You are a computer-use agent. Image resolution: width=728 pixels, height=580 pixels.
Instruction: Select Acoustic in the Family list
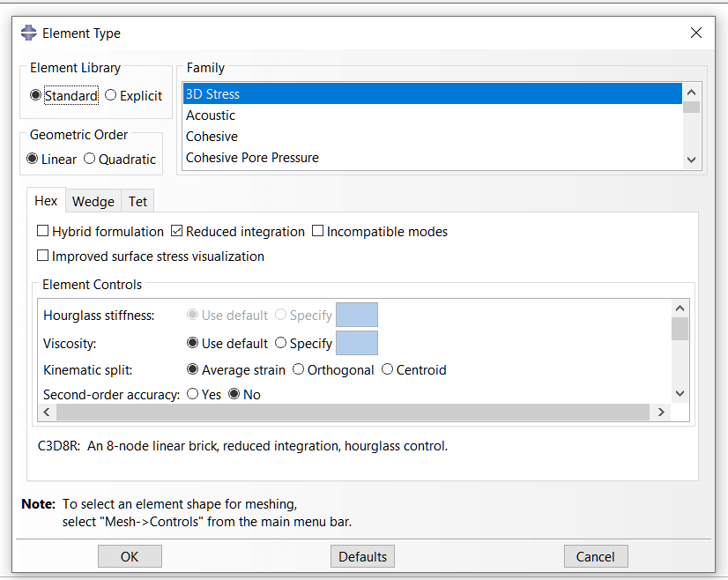(x=211, y=115)
